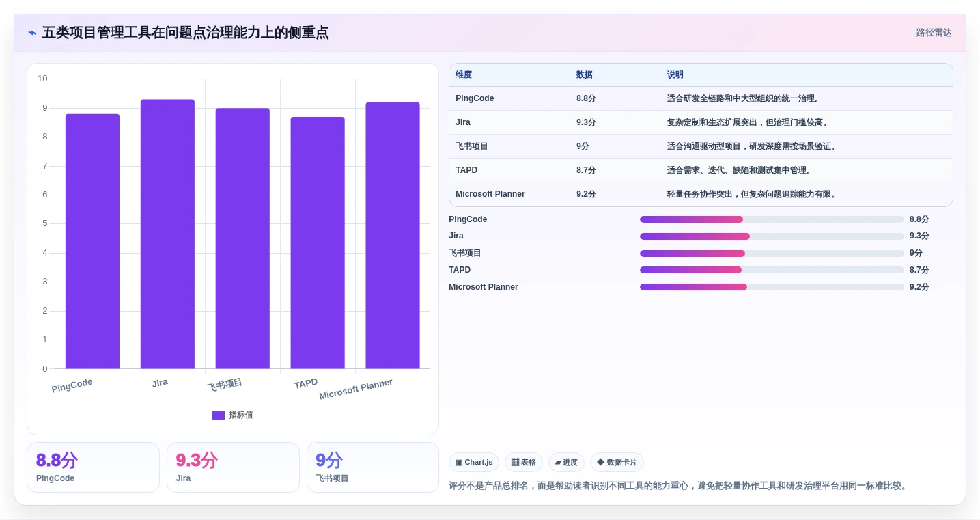The image size is (980, 520).
Task: Click the 数据 column header
Action: tap(585, 75)
